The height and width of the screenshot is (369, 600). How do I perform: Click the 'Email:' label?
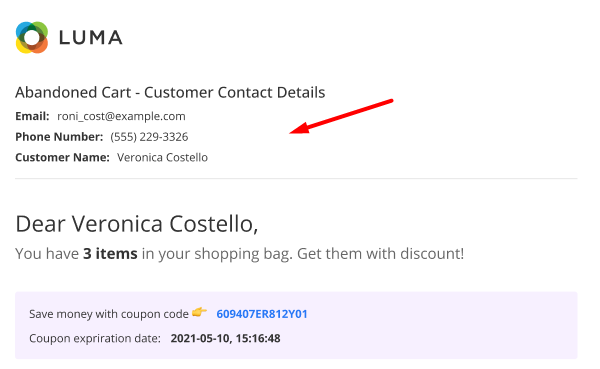(x=32, y=116)
